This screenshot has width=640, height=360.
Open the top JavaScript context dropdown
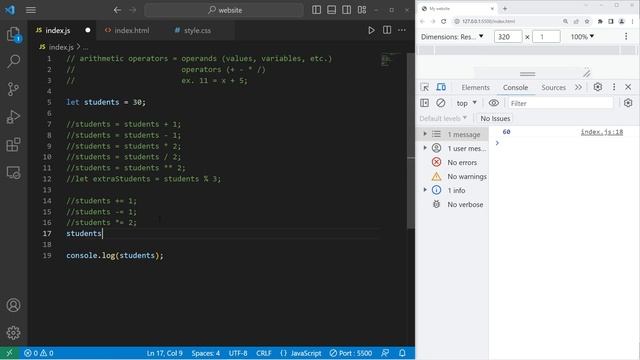pyautogui.click(x=467, y=103)
